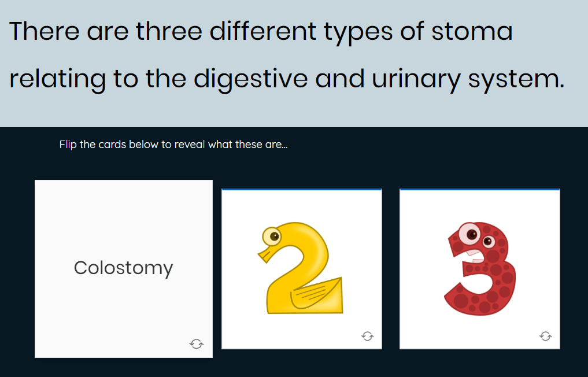Click the flip icon on Colostomy card
This screenshot has width=588, height=377.
point(197,343)
